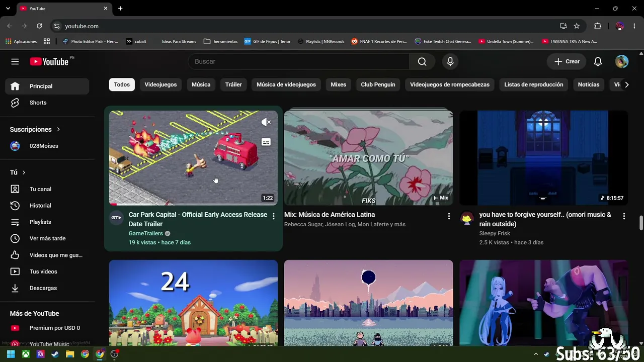Bookmark this tab with the star icon

pyautogui.click(x=577, y=26)
